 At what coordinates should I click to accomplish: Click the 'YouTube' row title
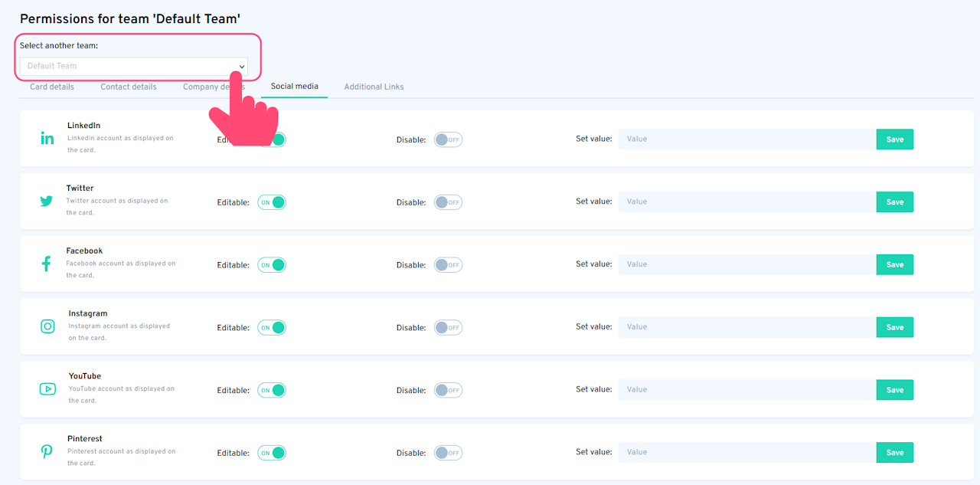pos(85,376)
